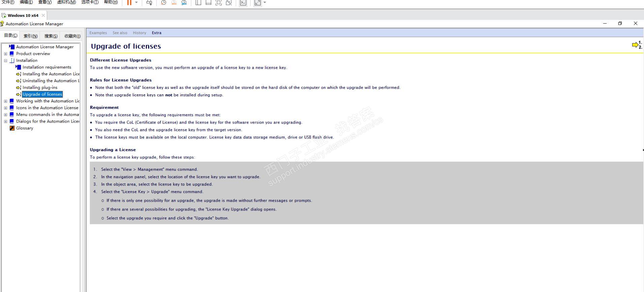Click the Examples link in the help header

[98, 33]
